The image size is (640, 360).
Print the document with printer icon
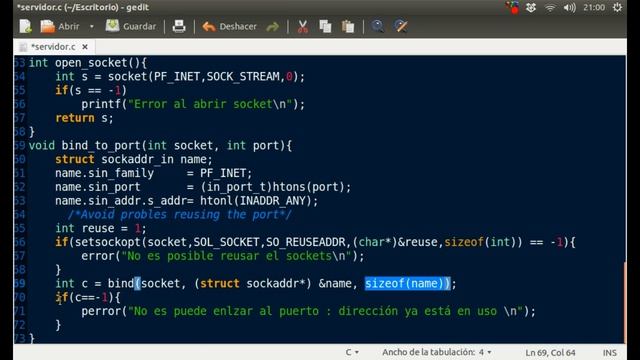pos(179,27)
